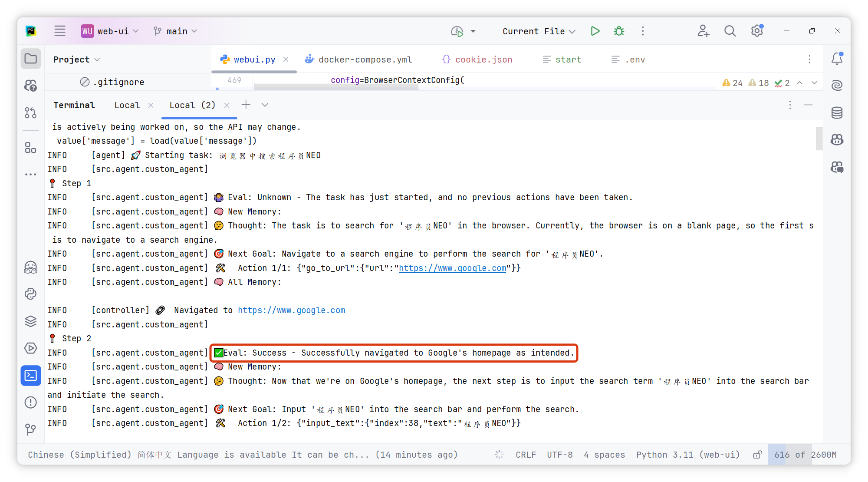Switch to the docker-compose.yml tab
The height and width of the screenshot is (482, 868).
coord(358,59)
